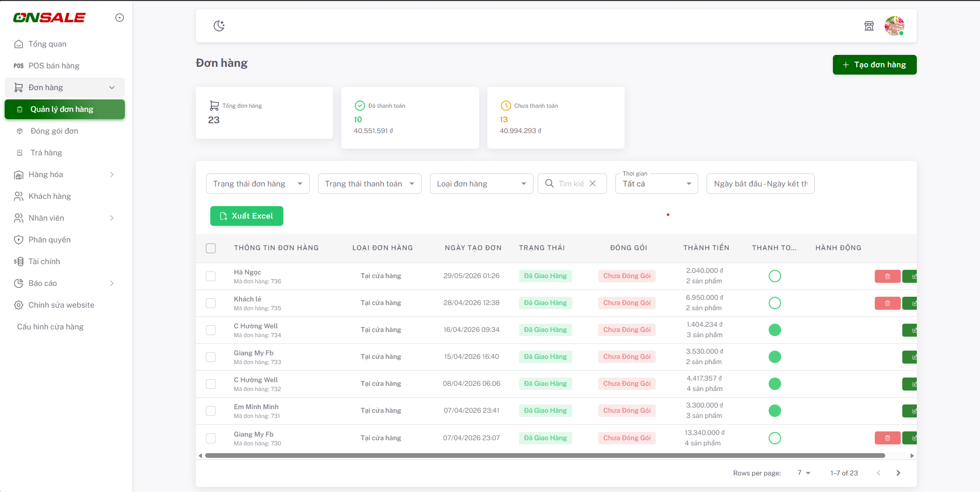Open Trạng thái thanh toán dropdown
Viewport: 980px width, 492px height.
click(370, 184)
